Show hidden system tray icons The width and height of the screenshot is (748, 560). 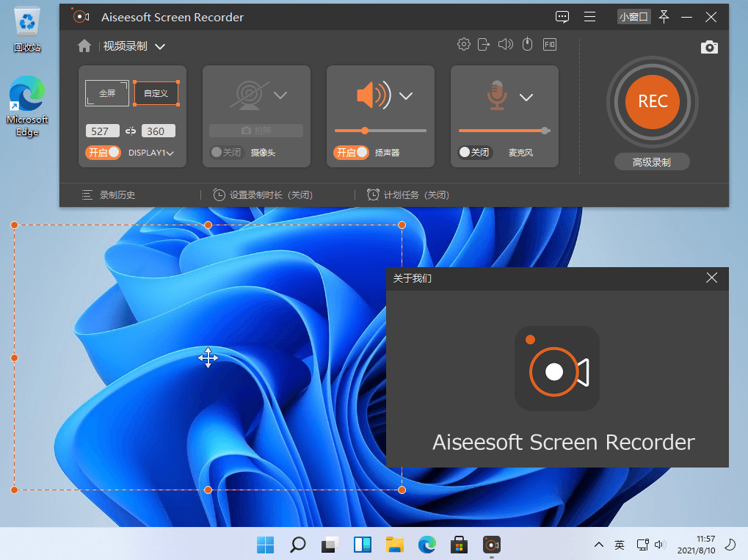click(599, 545)
